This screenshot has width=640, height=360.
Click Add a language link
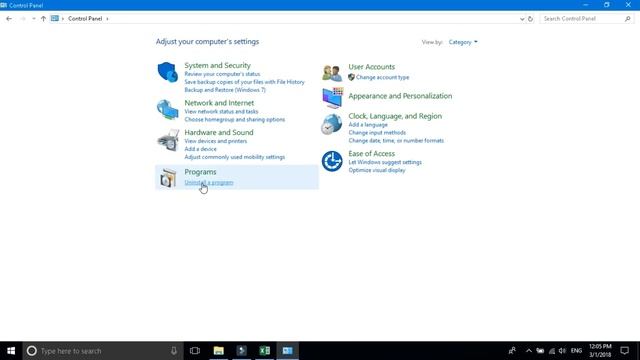click(368, 124)
